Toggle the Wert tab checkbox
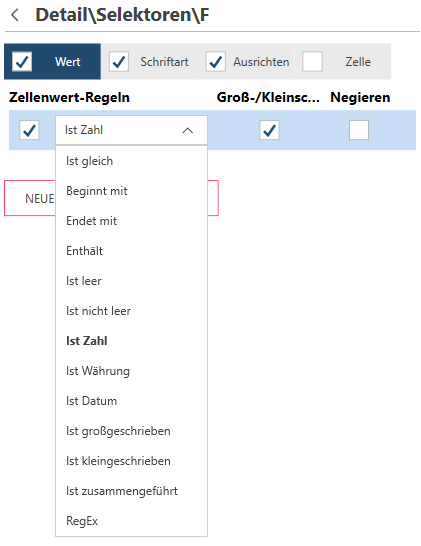 (x=22, y=62)
